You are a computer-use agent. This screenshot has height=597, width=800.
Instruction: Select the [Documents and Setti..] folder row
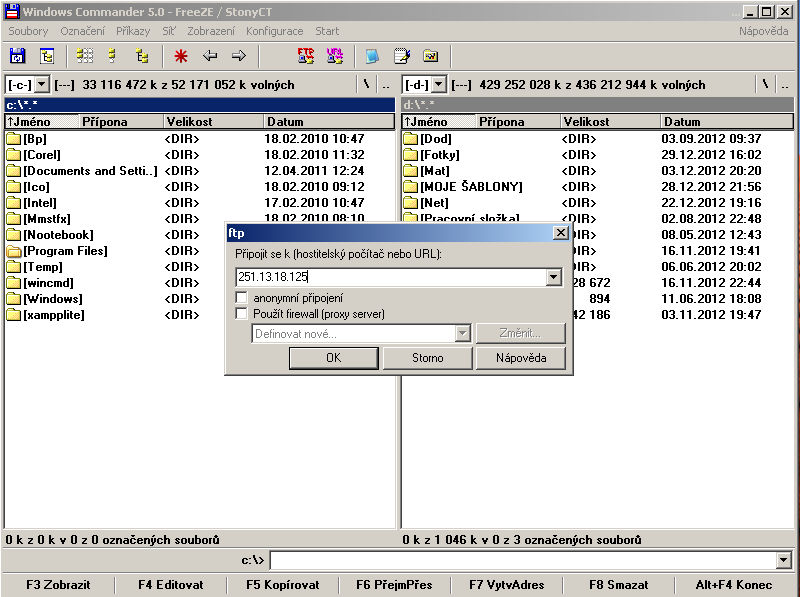pos(199,171)
